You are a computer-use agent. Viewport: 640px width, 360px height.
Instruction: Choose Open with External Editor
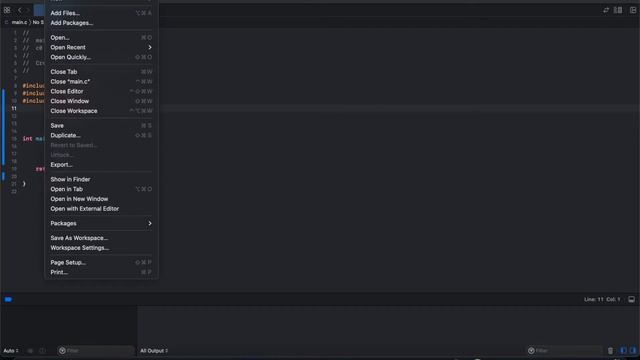101,209
